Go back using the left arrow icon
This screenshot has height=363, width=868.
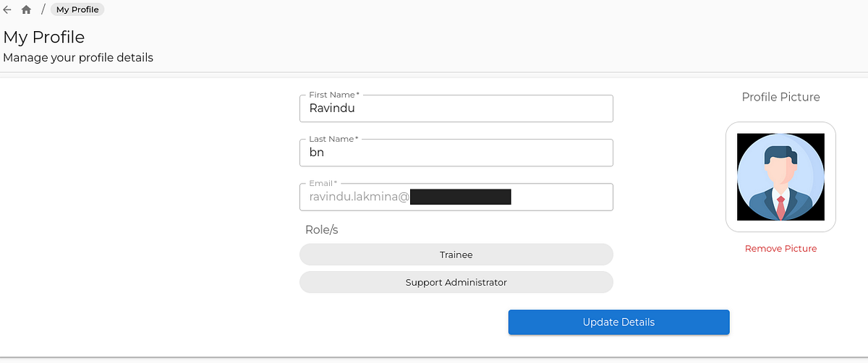tap(7, 9)
